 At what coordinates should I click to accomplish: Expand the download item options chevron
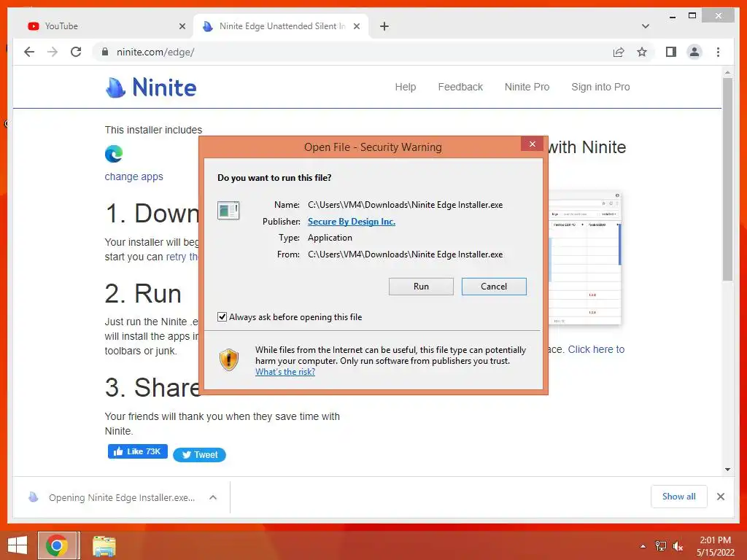pos(213,497)
